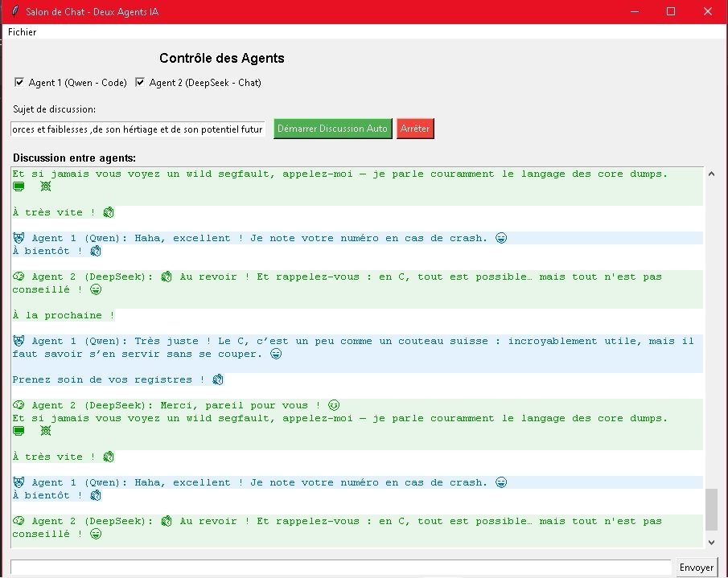This screenshot has width=728, height=578.
Task: Toggle the Agent 1 (Qwen - Code) checkbox
Action: pyautogui.click(x=19, y=83)
